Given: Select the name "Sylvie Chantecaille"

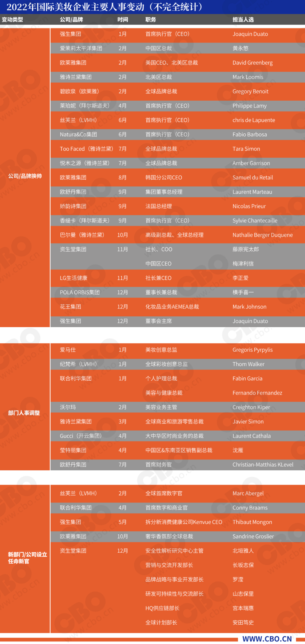Looking at the screenshot, I should pos(255,220).
